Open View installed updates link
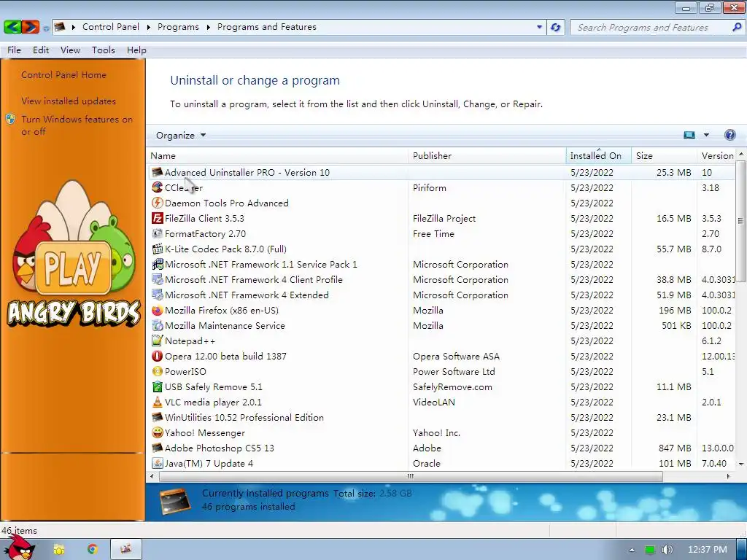The image size is (747, 560). coord(69,101)
